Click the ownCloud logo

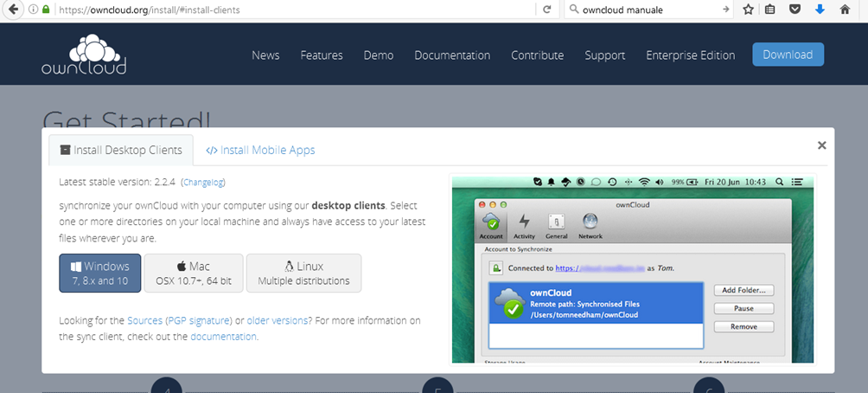pos(84,55)
